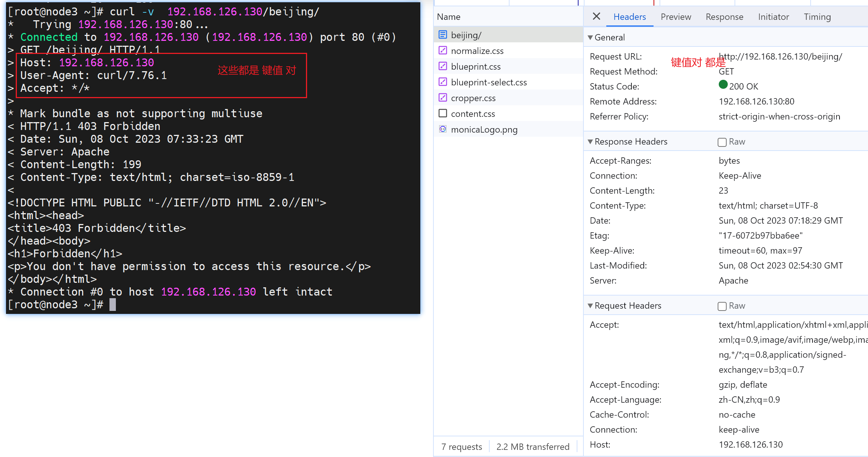The width and height of the screenshot is (868, 457).
Task: Click the Name column header
Action: coord(449,17)
